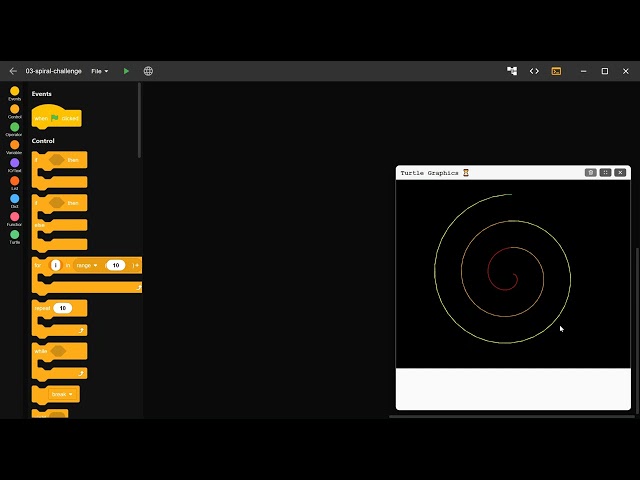Minimize the application window

[x=583, y=71]
